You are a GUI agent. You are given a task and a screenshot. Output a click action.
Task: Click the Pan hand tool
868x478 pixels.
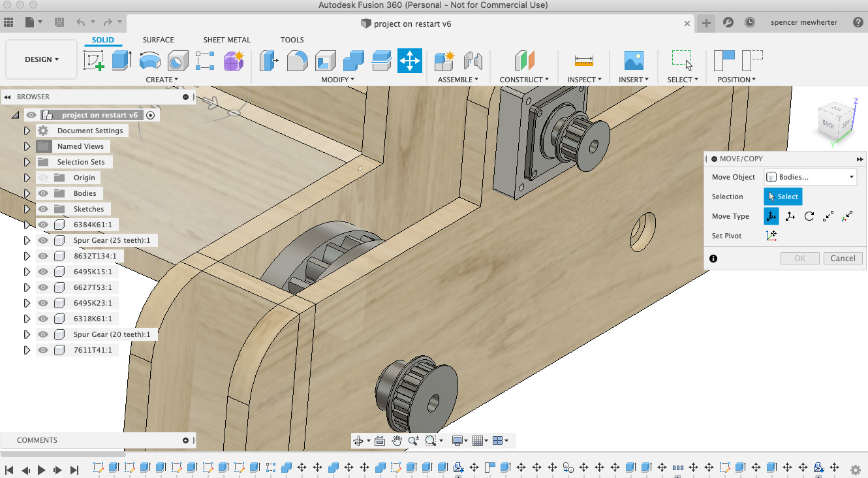(397, 441)
